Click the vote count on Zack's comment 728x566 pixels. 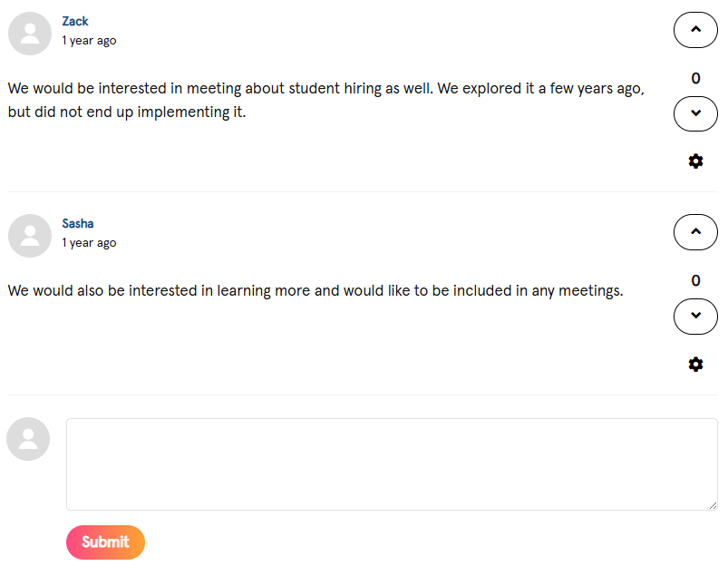click(695, 78)
